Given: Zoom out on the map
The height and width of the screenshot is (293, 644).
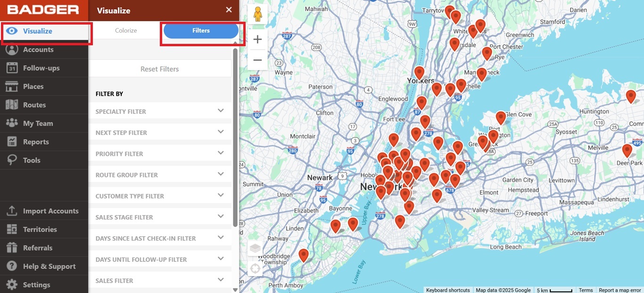Looking at the screenshot, I should [257, 60].
